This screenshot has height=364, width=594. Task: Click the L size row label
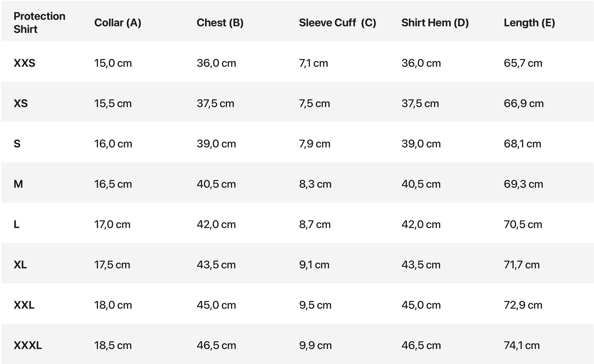point(16,224)
